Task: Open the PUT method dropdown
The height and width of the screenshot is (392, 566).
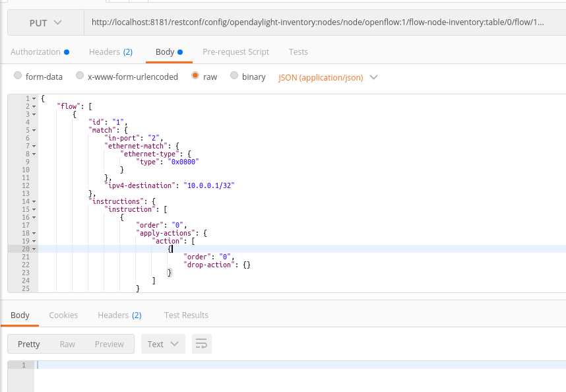Action: [46, 22]
